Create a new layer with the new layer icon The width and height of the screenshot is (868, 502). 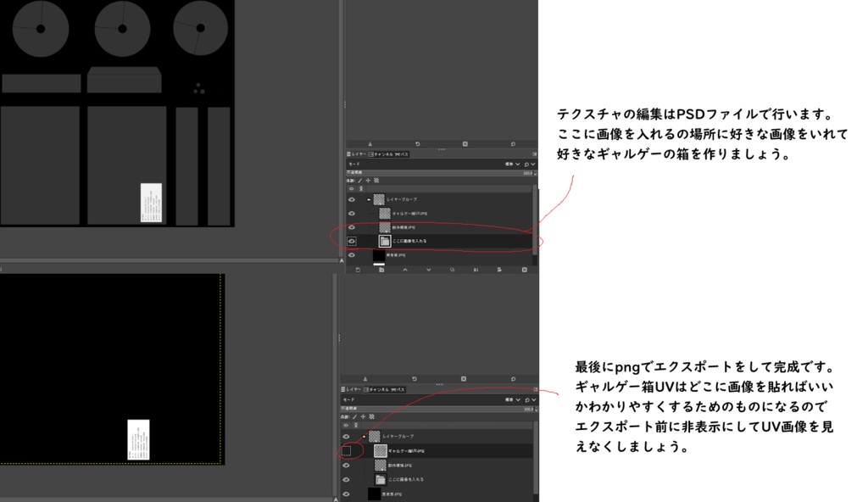pos(359,270)
